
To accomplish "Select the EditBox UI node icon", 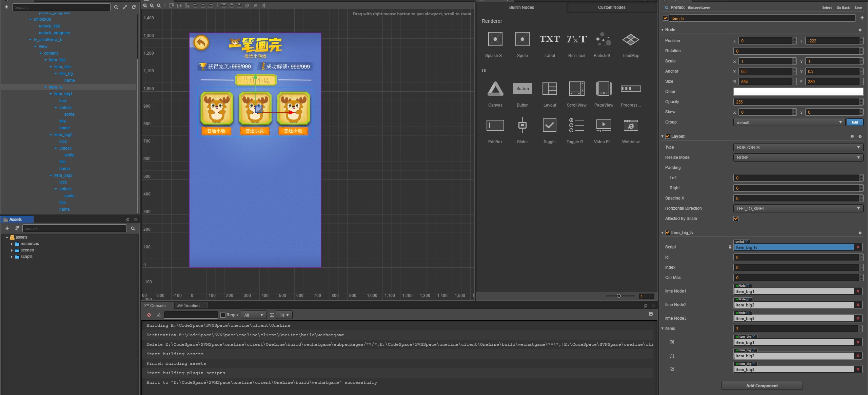I will (x=495, y=126).
